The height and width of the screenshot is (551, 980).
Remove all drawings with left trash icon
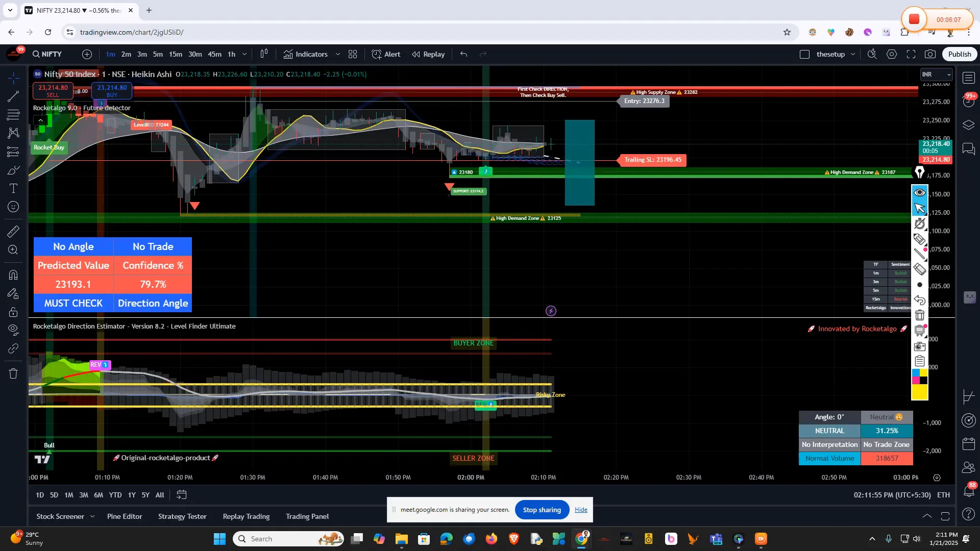[x=13, y=373]
